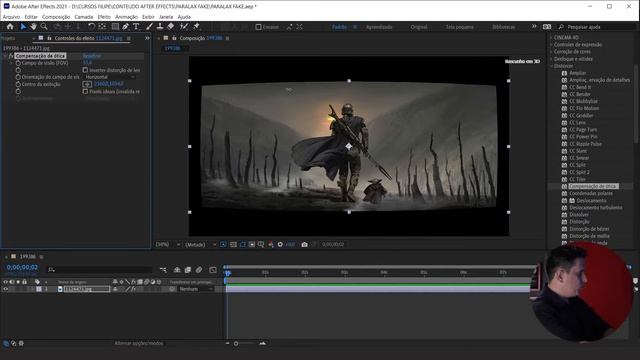
Task: Toggle stopwatch for Centro da exibição
Action: click(x=18, y=84)
